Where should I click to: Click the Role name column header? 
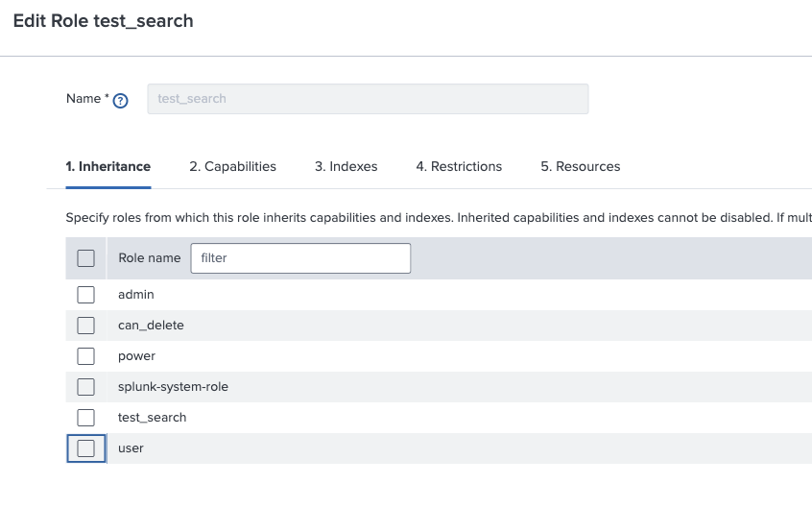pos(149,257)
